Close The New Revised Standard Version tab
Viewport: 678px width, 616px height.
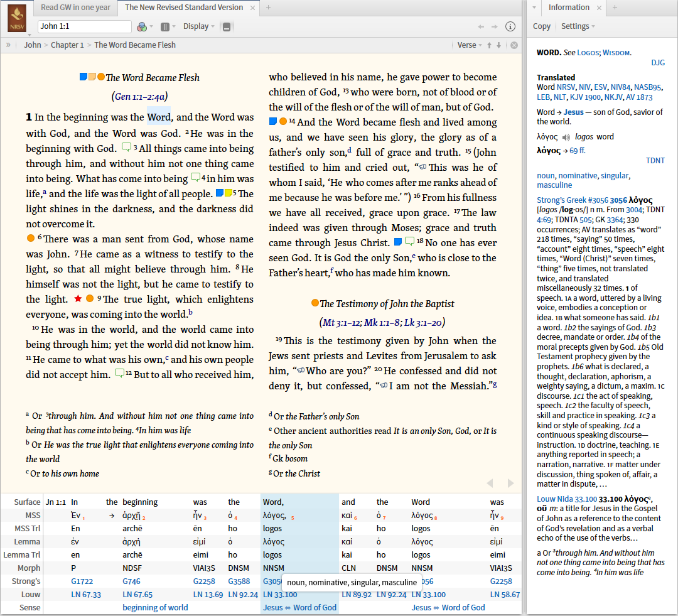click(252, 8)
